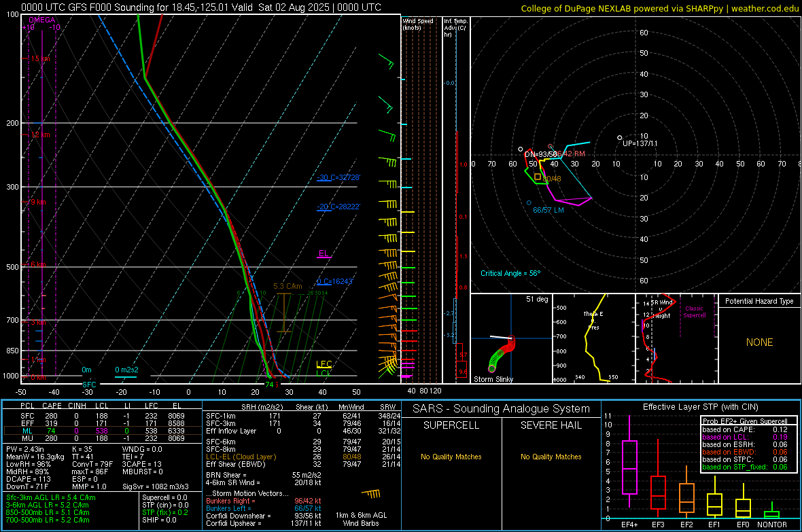Click the SigSvr = 1082 m3/s3 value
The image size is (802, 532).
point(156,487)
